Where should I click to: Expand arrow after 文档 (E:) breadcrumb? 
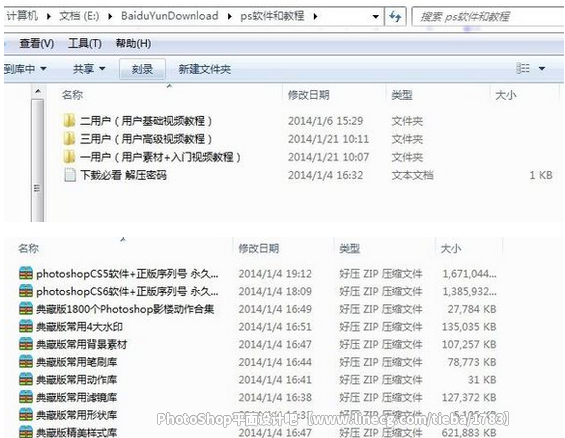(110, 16)
